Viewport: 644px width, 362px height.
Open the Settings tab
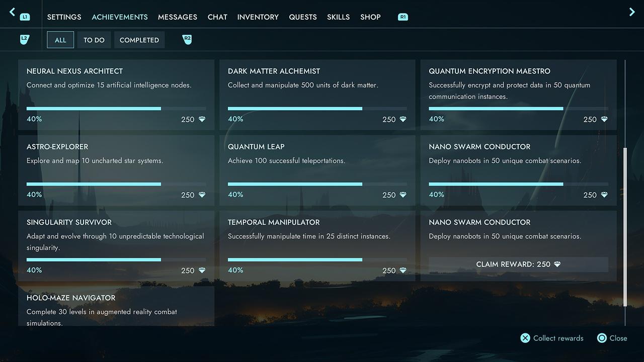point(64,17)
